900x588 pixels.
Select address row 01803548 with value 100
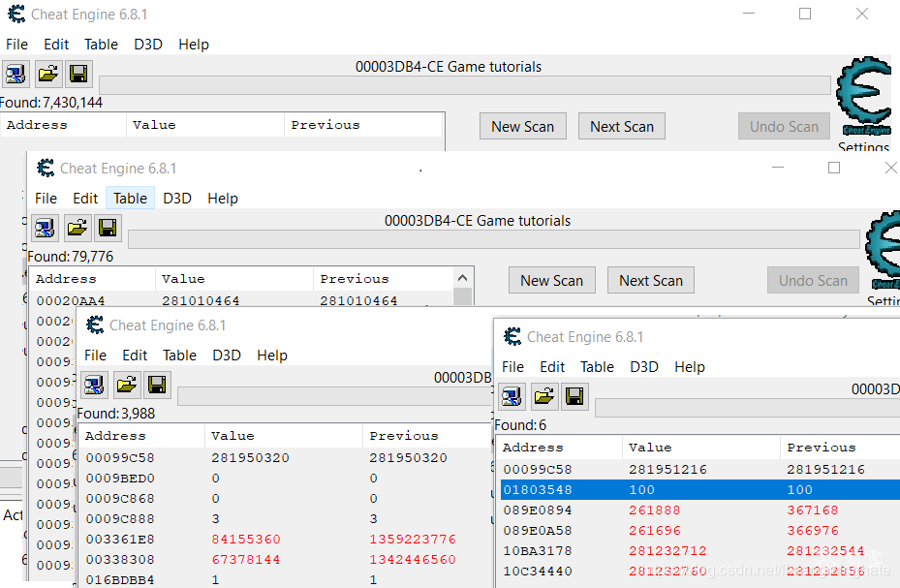[700, 490]
